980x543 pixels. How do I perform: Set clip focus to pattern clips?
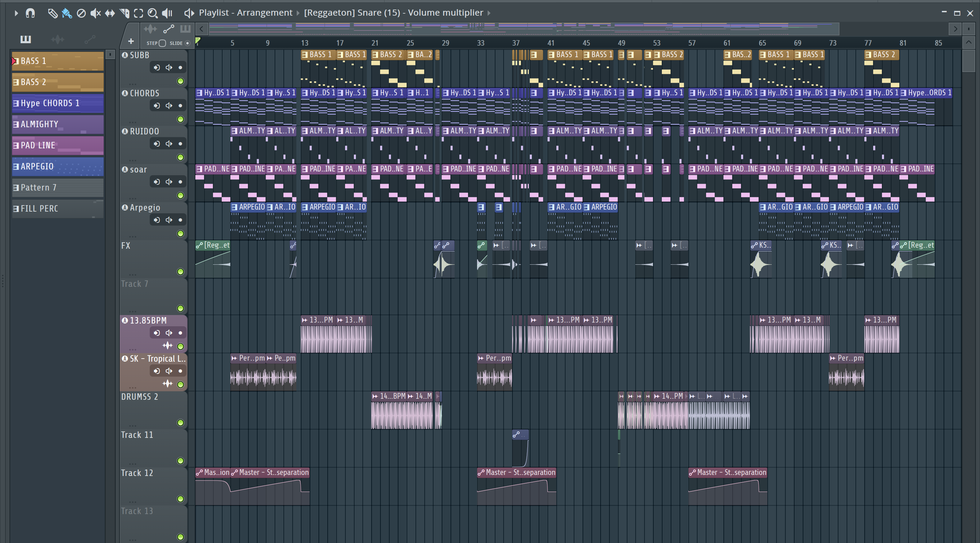[x=185, y=29]
